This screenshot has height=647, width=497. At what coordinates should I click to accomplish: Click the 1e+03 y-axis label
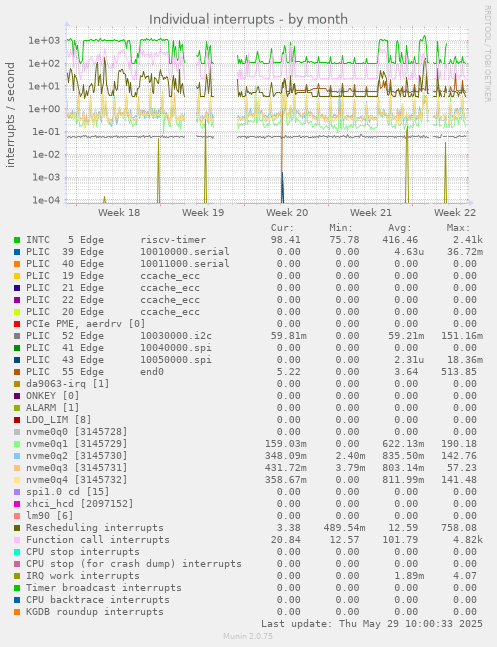point(44,40)
